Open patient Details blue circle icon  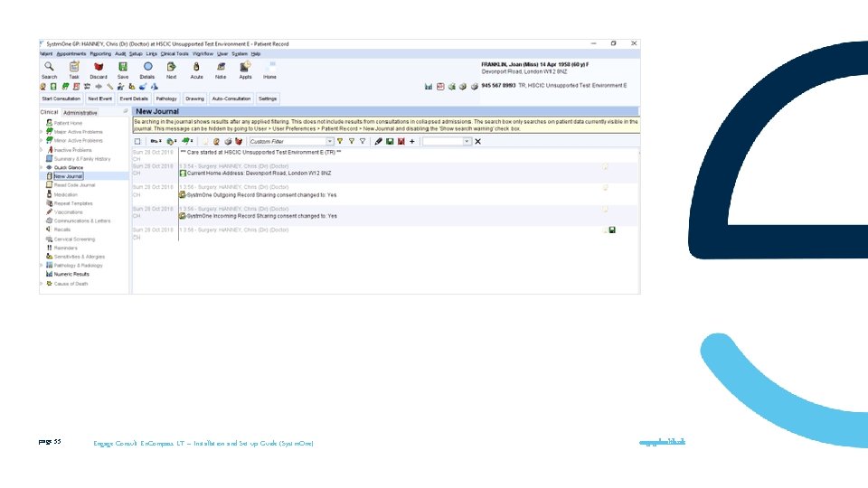pyautogui.click(x=147, y=66)
